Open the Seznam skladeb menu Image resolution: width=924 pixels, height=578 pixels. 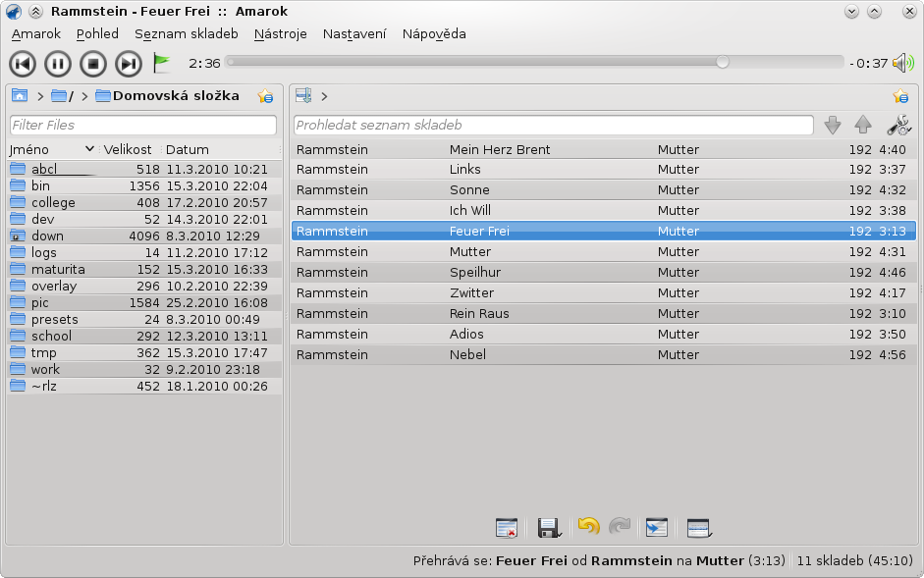(x=187, y=34)
